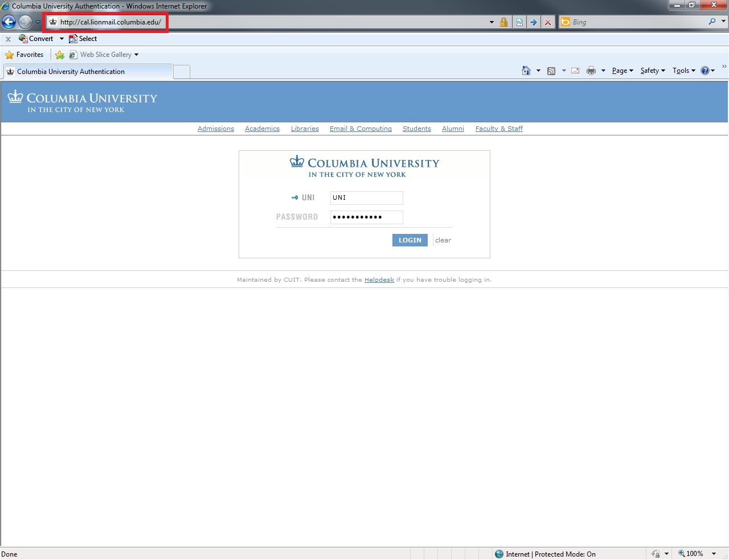Click the blue Help question mark icon

tap(705, 71)
